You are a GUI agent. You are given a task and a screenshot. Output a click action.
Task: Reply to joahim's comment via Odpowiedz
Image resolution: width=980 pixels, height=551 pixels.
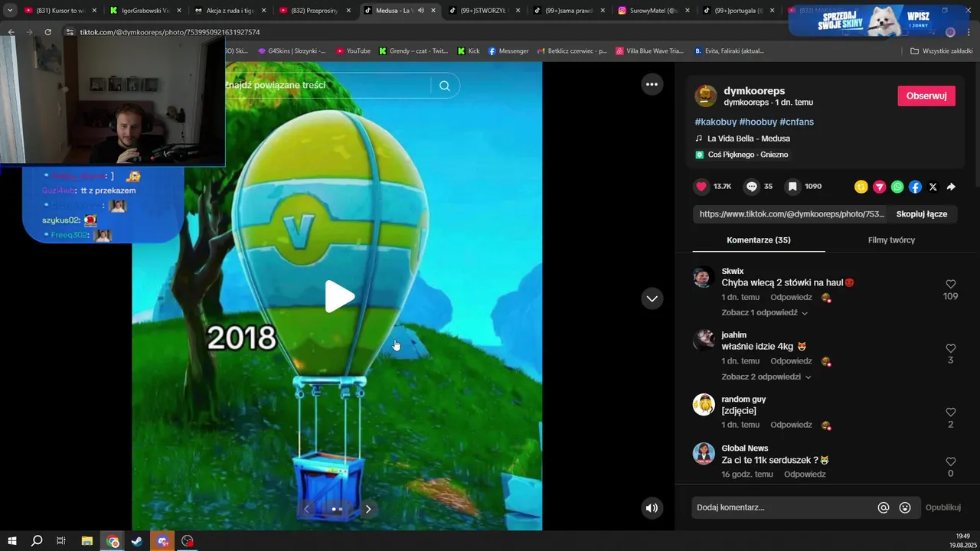791,361
